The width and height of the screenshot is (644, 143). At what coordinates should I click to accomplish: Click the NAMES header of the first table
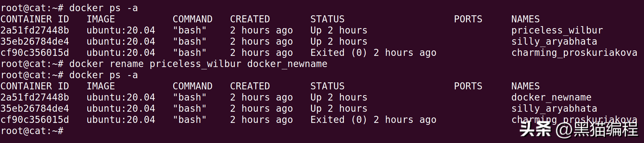(525, 19)
